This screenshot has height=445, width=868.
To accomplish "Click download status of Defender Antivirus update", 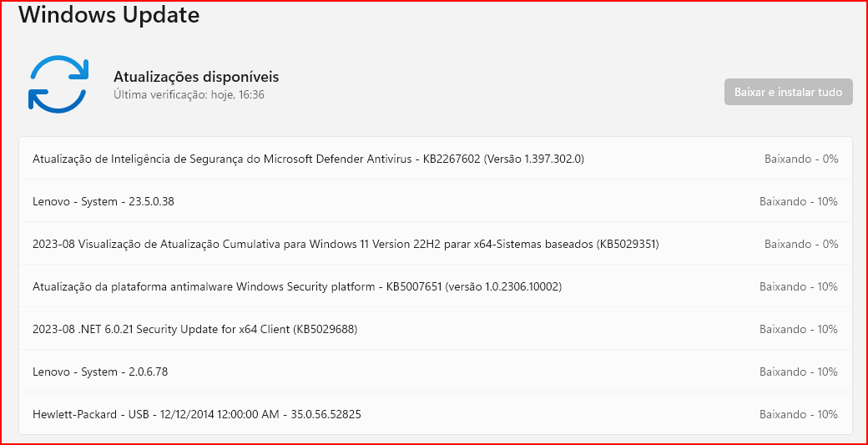I will point(801,159).
